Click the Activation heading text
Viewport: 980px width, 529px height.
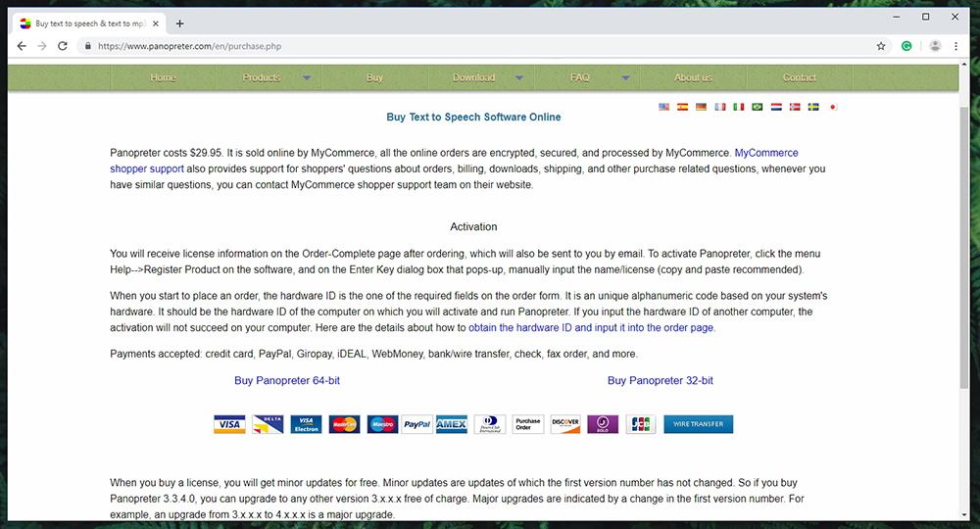pos(473,226)
